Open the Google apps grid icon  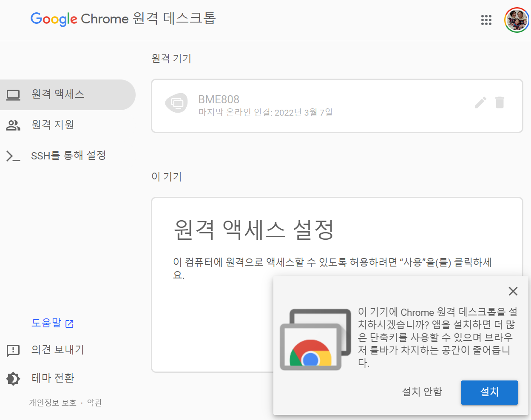tap(486, 20)
